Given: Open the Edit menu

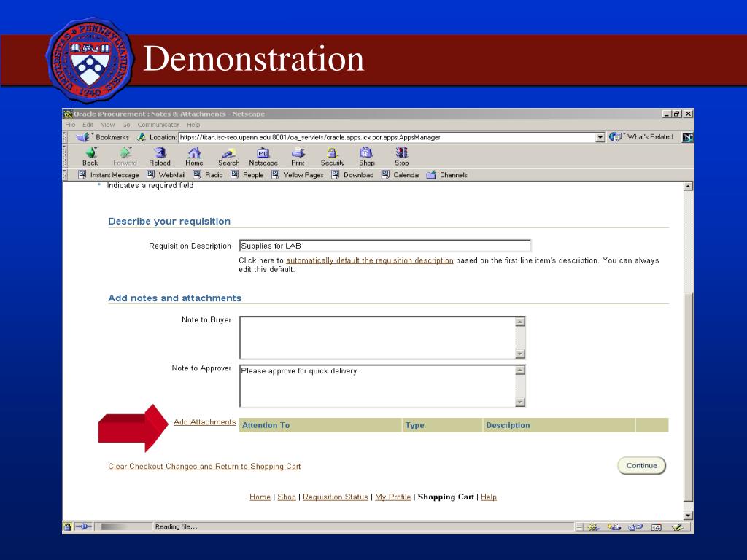Looking at the screenshot, I should click(88, 125).
